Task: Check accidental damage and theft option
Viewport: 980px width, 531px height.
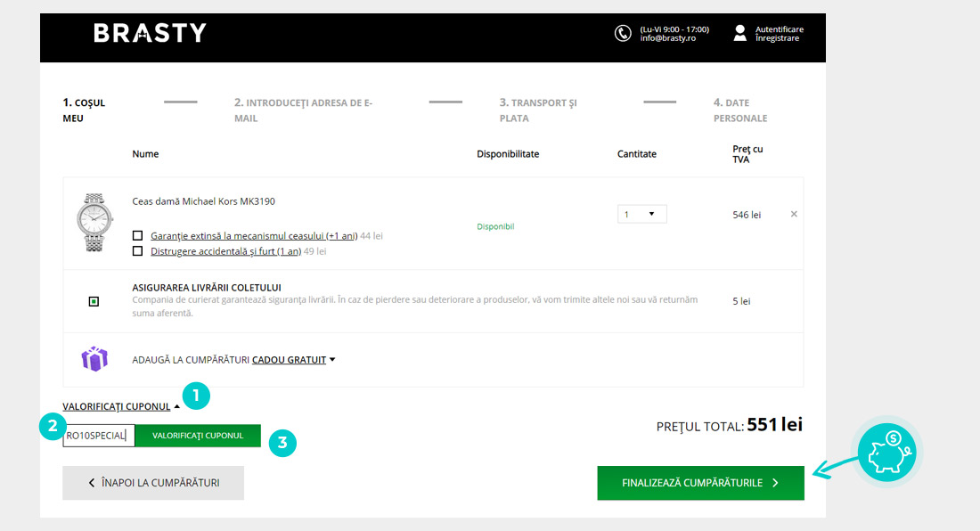Action: [x=137, y=251]
